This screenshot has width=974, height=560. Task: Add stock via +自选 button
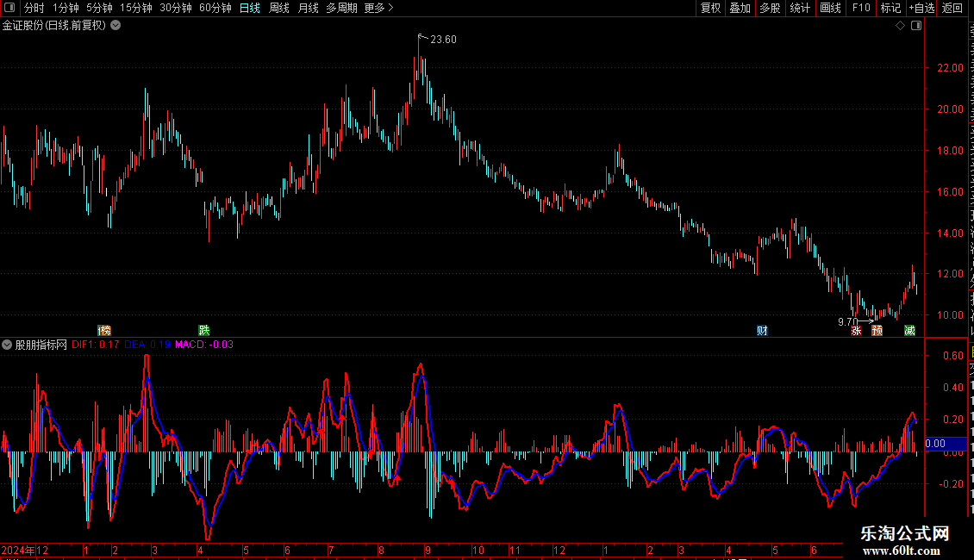point(921,8)
